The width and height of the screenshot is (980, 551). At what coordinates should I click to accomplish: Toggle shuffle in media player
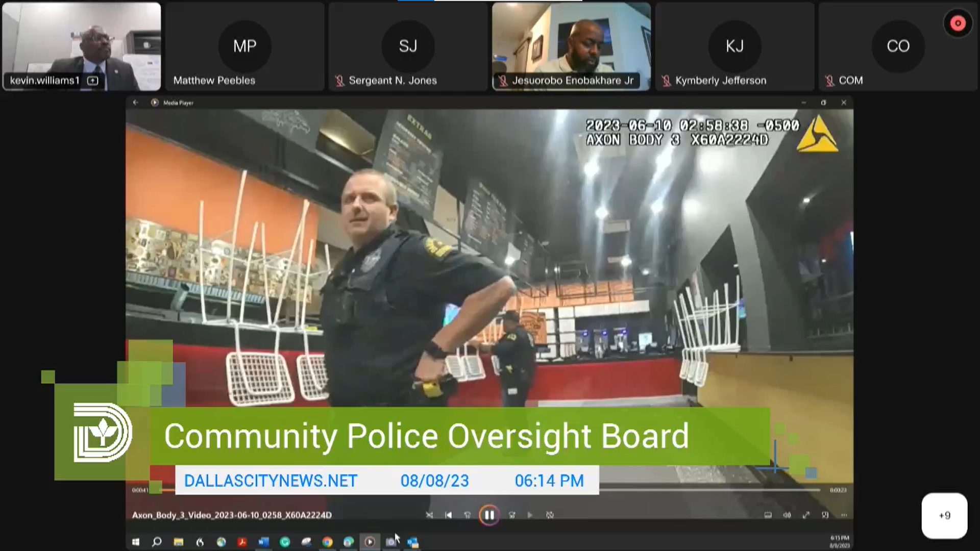point(429,515)
